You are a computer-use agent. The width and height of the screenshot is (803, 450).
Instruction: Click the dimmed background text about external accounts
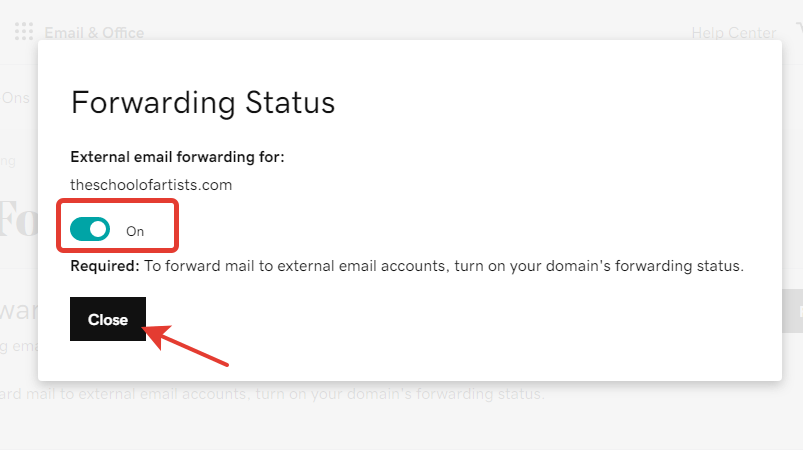point(271,394)
